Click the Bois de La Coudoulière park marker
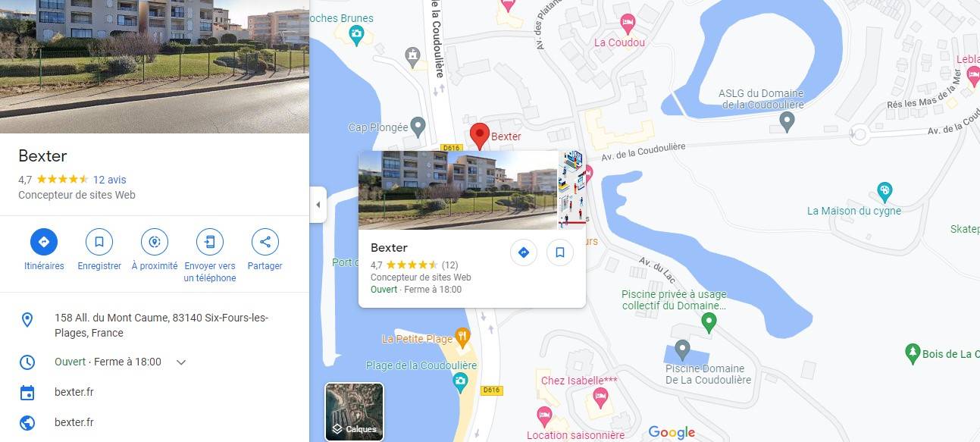980x442 pixels. point(913,353)
